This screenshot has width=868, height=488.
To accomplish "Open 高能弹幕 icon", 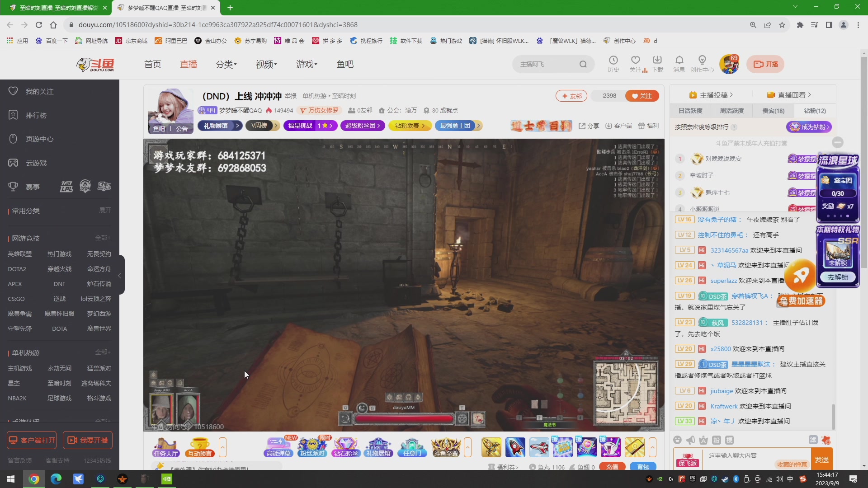I will (278, 447).
